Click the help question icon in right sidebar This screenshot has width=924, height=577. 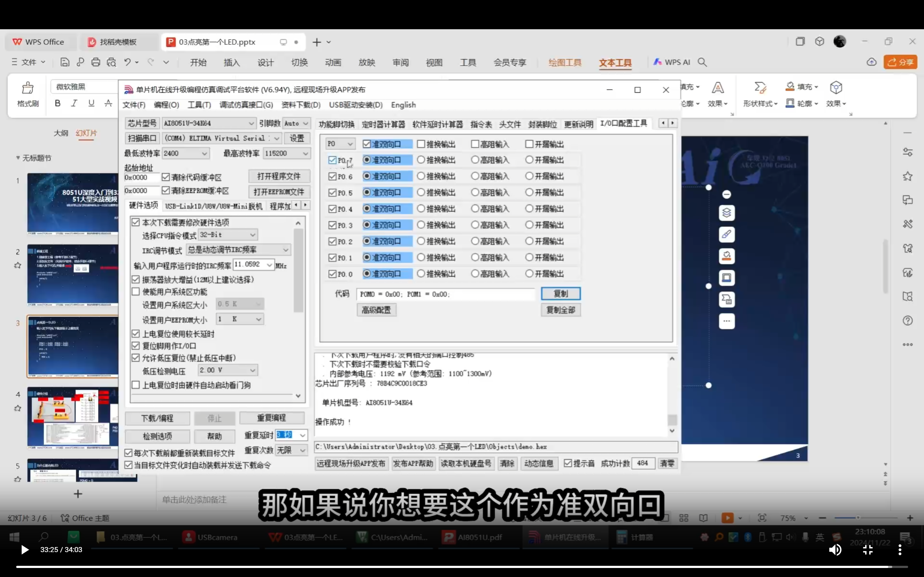908,320
